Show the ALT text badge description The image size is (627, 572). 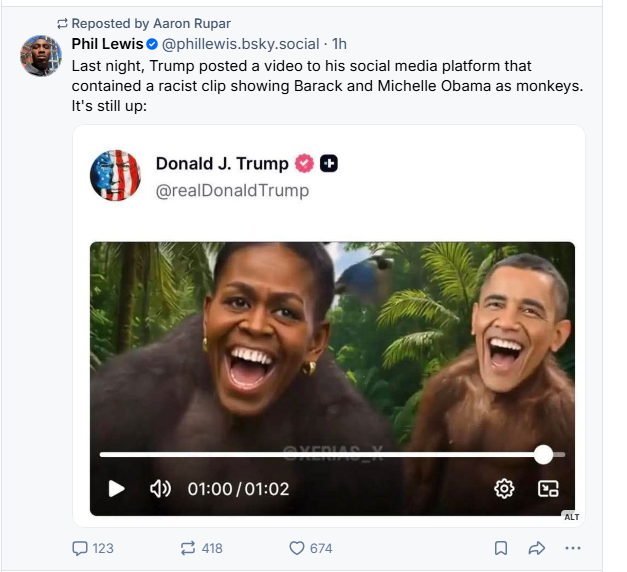[x=571, y=517]
